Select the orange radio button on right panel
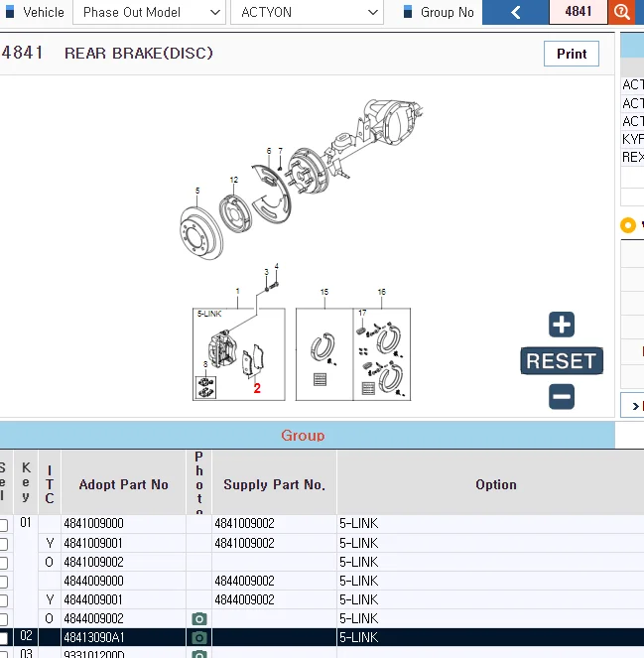The width and height of the screenshot is (644, 658). click(x=628, y=225)
